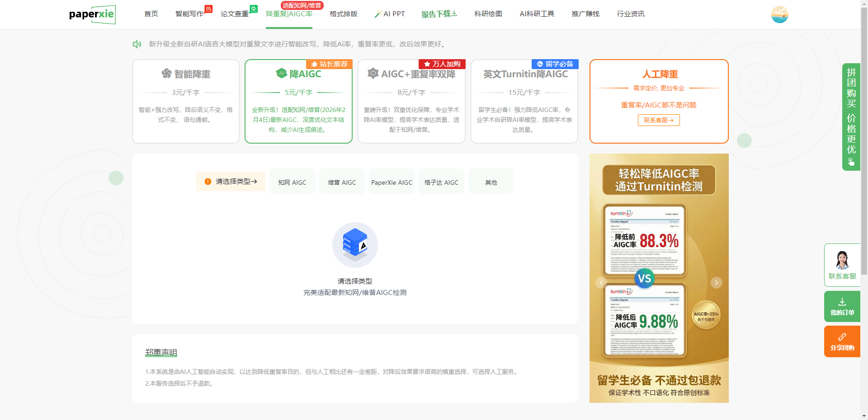Click the VS circle in the ad banner
868x420 pixels.
tap(645, 278)
